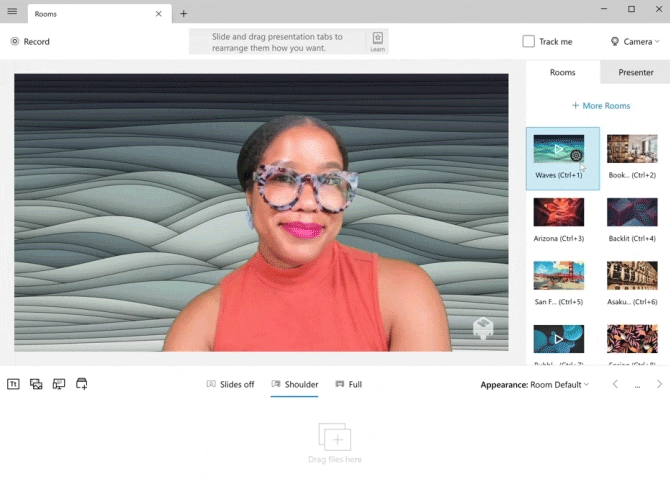Click the presenter video preview
This screenshot has width=670, height=490.
261,212
